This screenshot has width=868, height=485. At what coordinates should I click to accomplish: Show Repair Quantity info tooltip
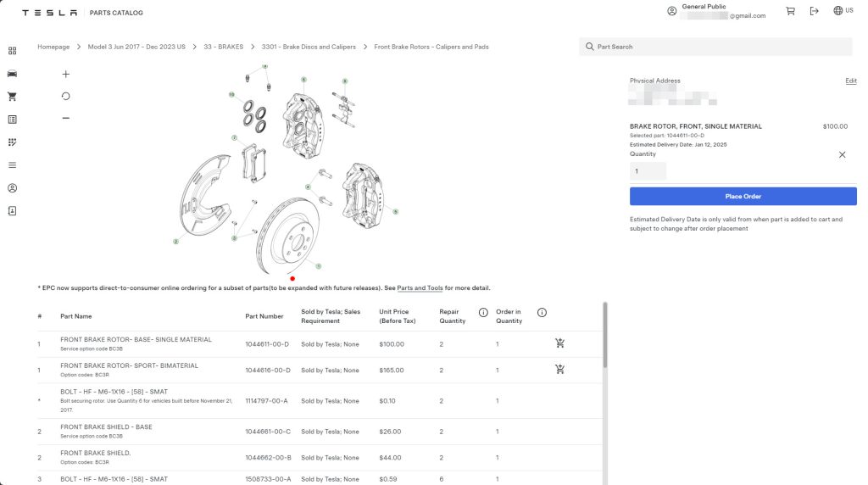[x=483, y=312]
